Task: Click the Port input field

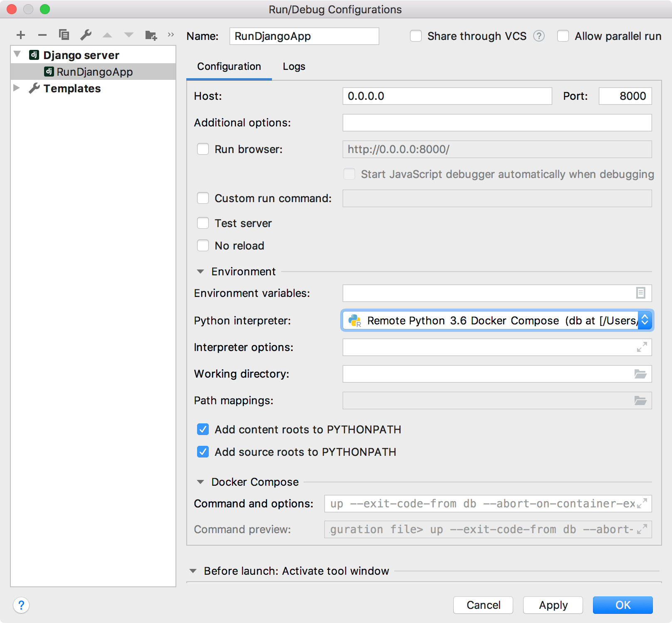Action: tap(625, 96)
